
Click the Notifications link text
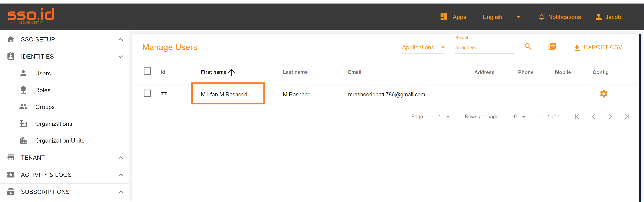tap(564, 17)
